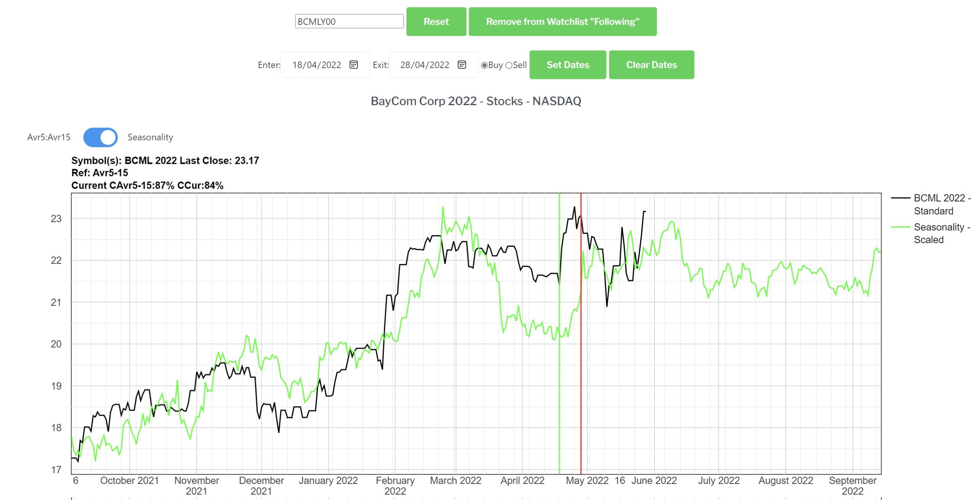Image resolution: width=980 pixels, height=500 pixels.
Task: Click the November 2021 axis label
Action: tap(196, 485)
